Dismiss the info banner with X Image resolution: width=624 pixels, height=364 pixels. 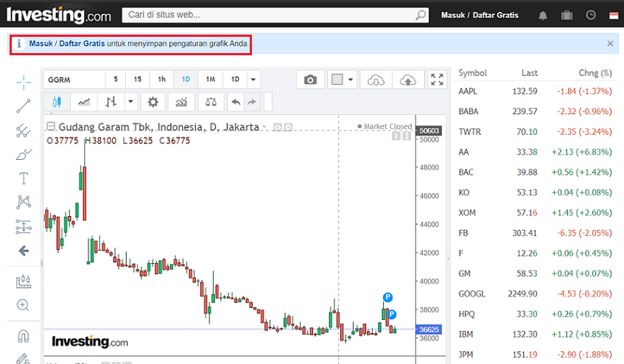[610, 43]
